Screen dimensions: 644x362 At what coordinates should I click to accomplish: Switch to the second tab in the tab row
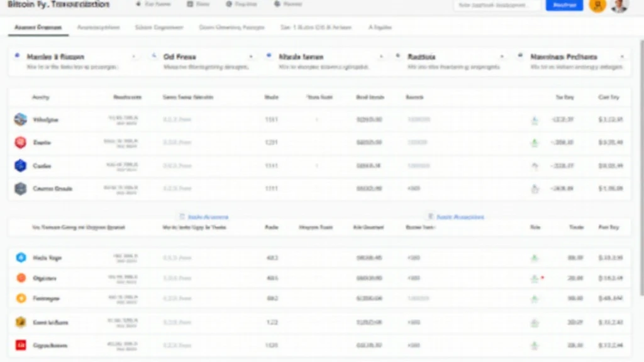(x=97, y=28)
